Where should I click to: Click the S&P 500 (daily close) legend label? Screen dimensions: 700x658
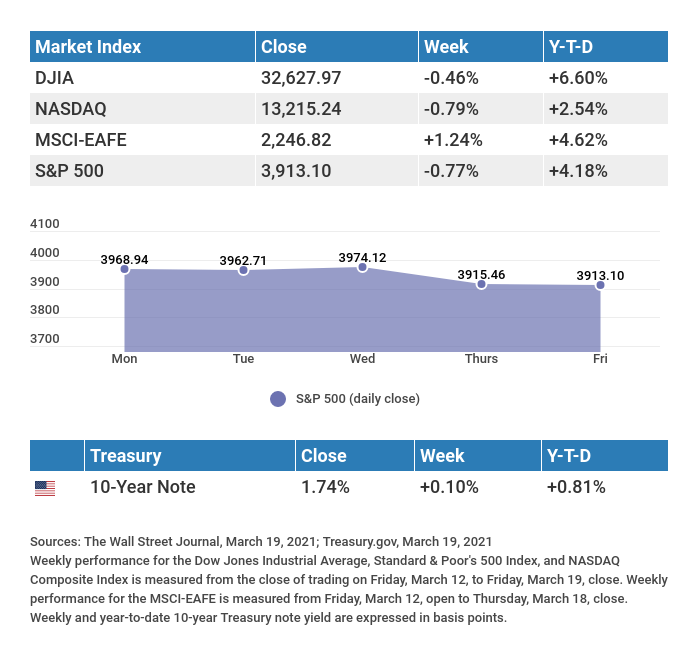(357, 399)
